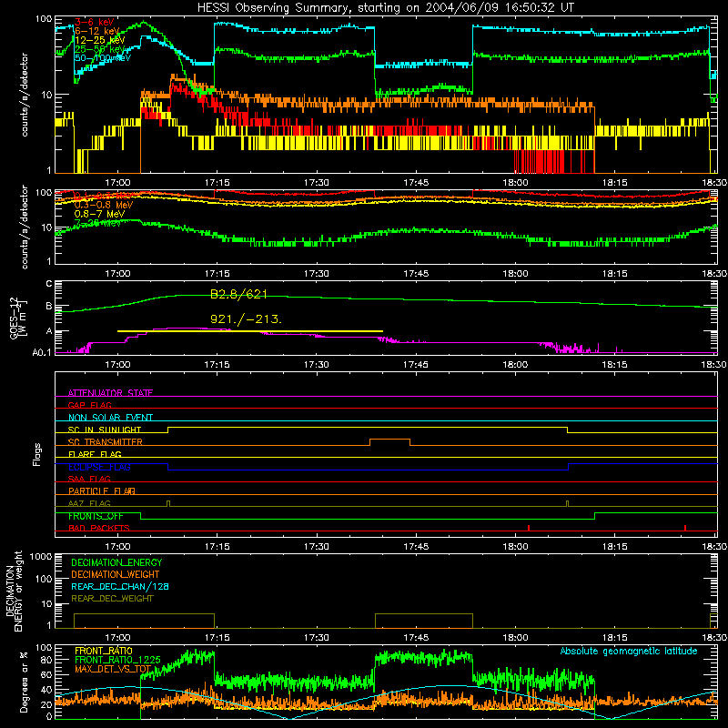Image resolution: width=728 pixels, height=728 pixels.
Task: Select the BAD_PACKETS flag label
Action: tap(99, 528)
